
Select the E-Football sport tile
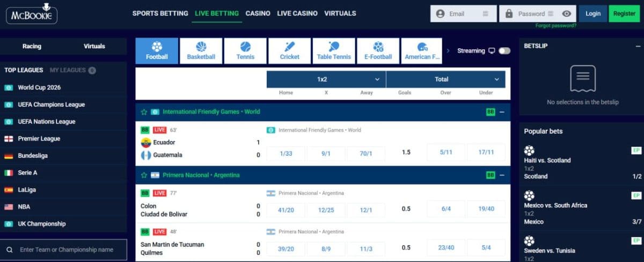coord(378,51)
